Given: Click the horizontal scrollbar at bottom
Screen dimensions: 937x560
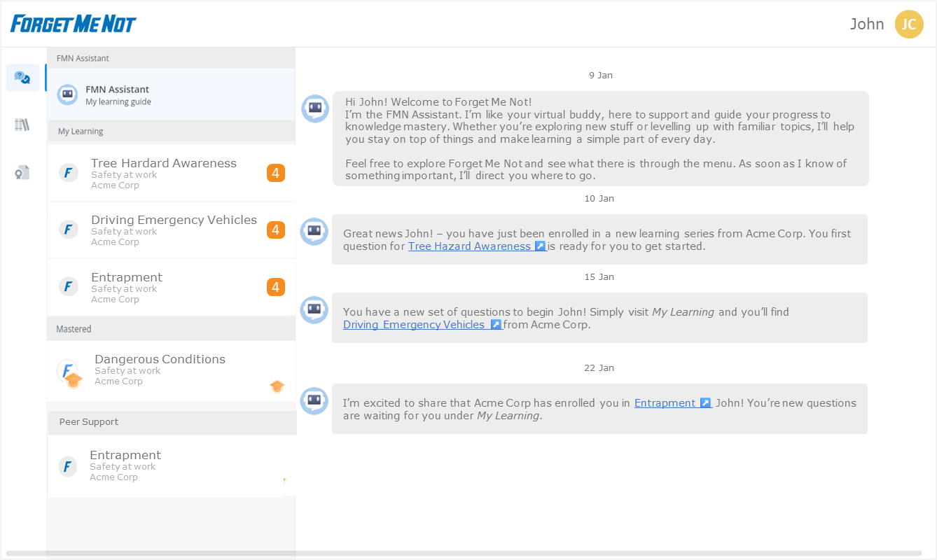Looking at the screenshot, I should click(462, 553).
